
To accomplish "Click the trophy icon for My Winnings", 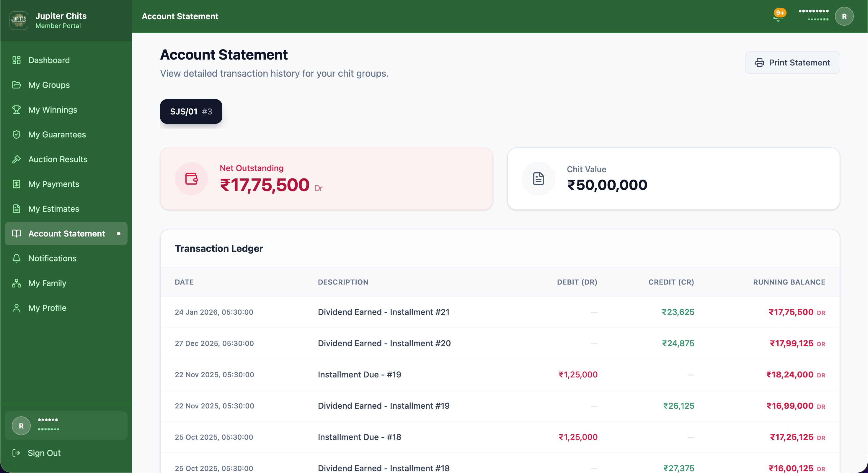I will 17,109.
